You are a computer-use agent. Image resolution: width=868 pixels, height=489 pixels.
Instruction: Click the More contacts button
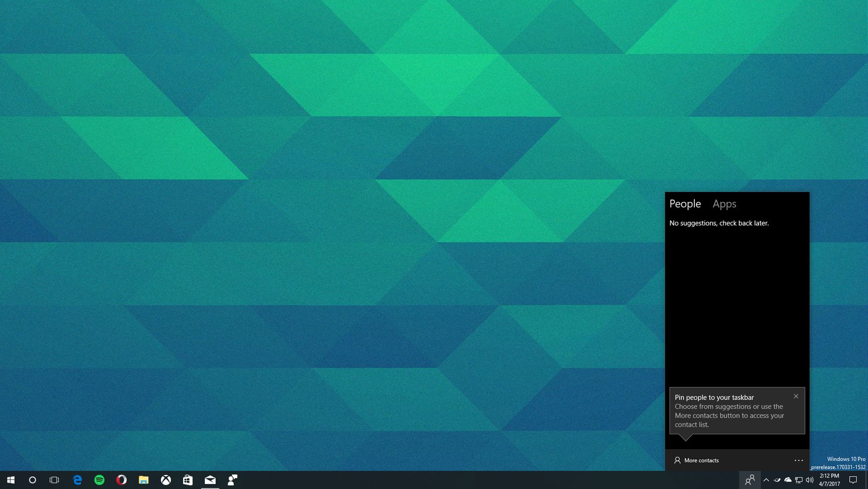[696, 460]
